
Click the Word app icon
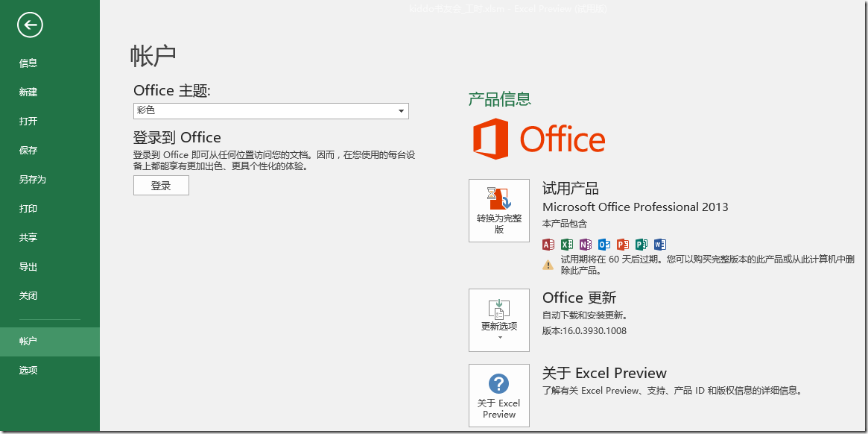660,245
